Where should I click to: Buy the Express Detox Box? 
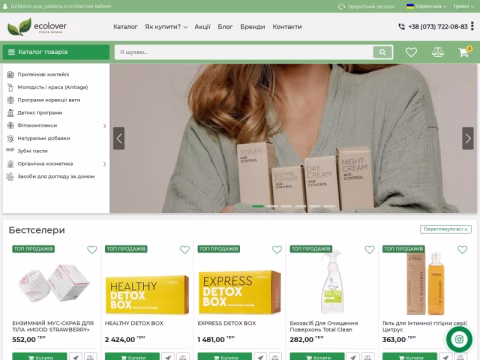click(x=225, y=357)
